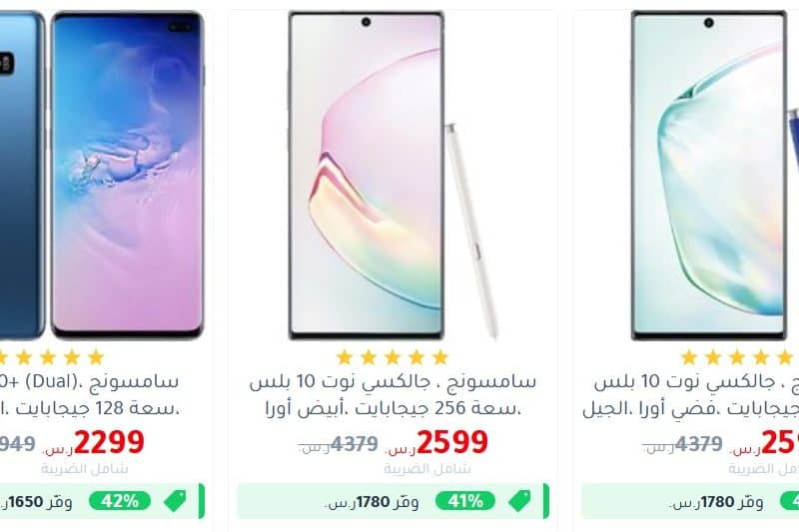Click the green tag icon beside 42%

[176, 501]
